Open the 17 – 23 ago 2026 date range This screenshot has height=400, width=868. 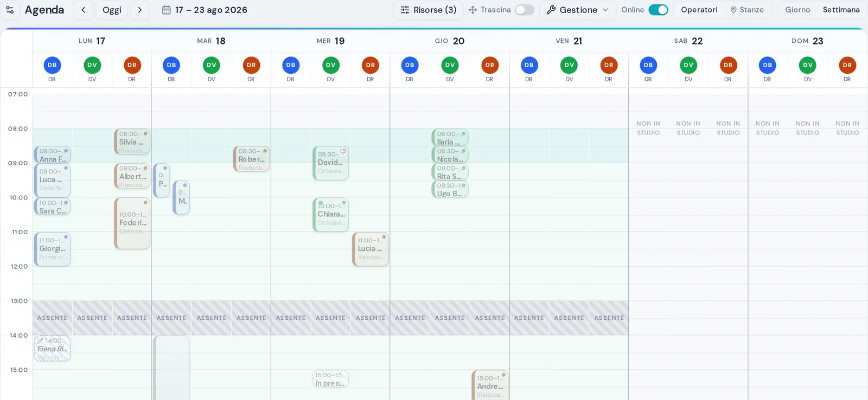click(205, 10)
